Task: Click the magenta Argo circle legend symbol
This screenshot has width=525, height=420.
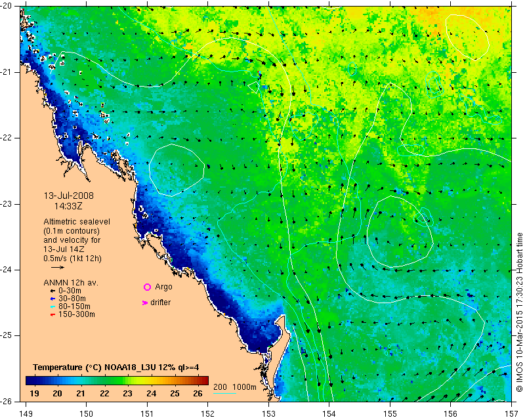Action: click(147, 287)
